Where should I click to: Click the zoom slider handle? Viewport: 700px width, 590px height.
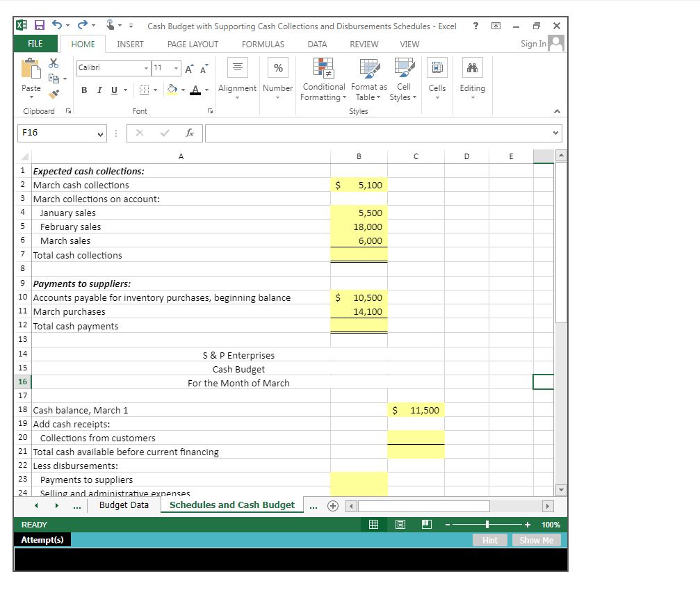[x=487, y=525]
